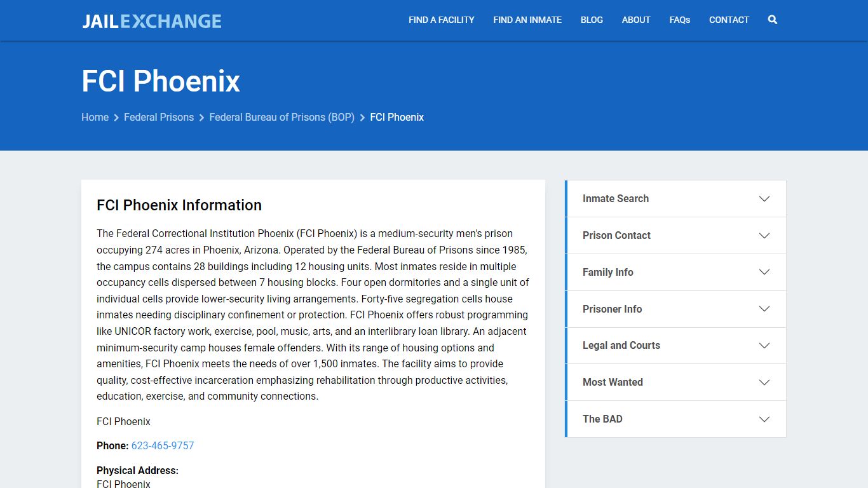Click the chevron before FCI Phoenix breadcrumb
Image resolution: width=868 pixels, height=488 pixels.
(x=362, y=118)
